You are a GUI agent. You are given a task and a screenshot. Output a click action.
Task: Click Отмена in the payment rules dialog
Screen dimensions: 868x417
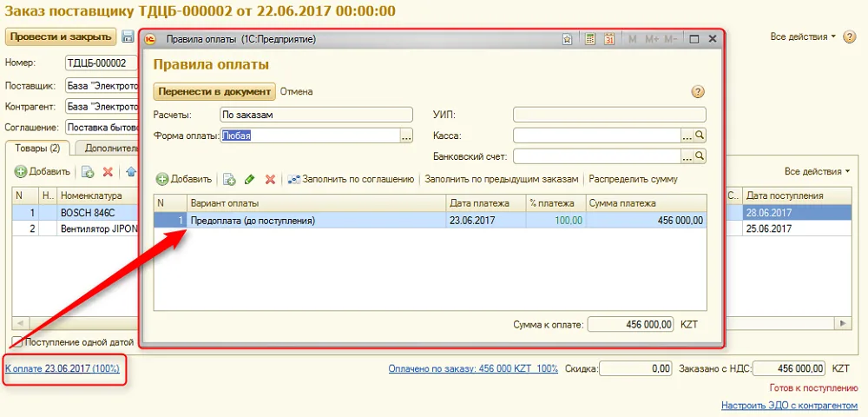[x=296, y=91]
